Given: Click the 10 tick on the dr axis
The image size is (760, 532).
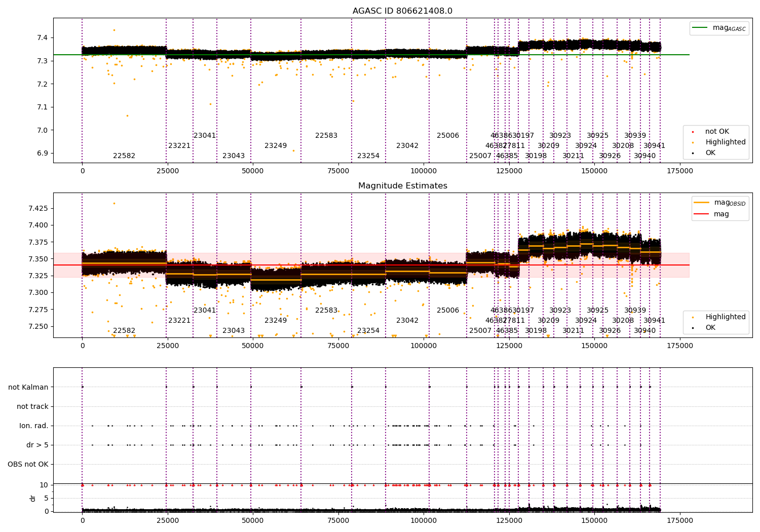Looking at the screenshot, I should pyautogui.click(x=45, y=485).
